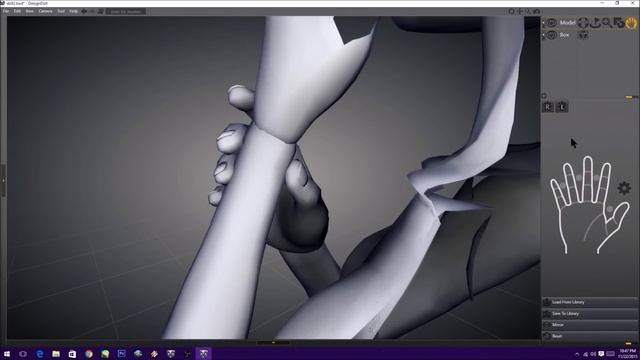Toggle visibility of the Box row
This screenshot has width=640, height=360.
pyautogui.click(x=551, y=35)
